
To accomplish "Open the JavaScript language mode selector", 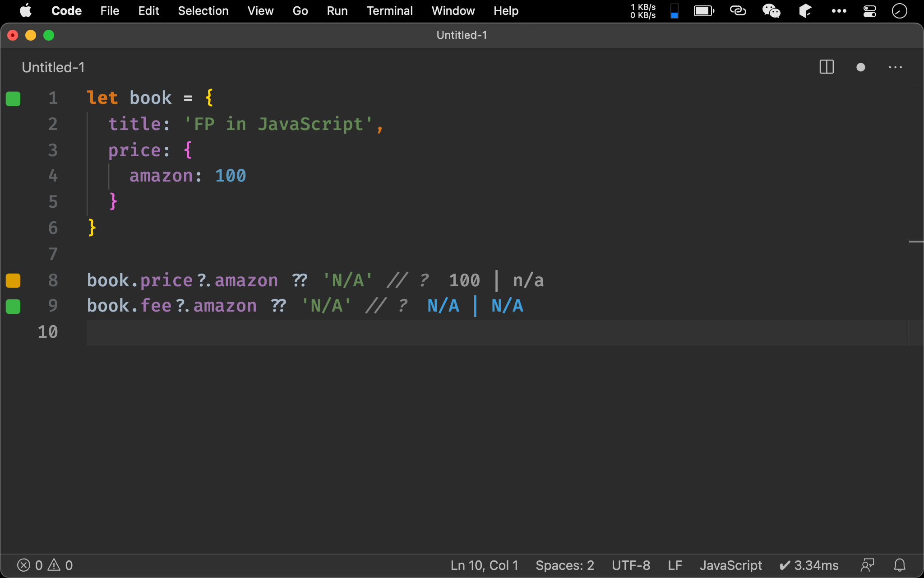I will [730, 565].
